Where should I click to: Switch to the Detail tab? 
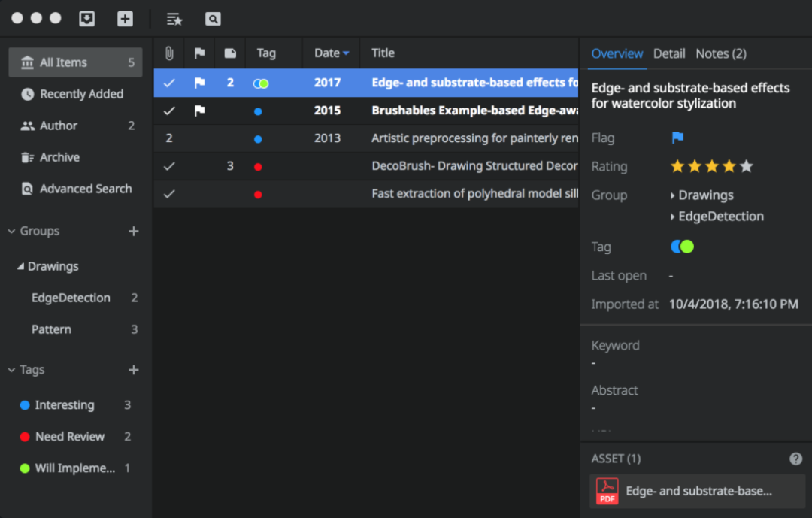pos(669,53)
